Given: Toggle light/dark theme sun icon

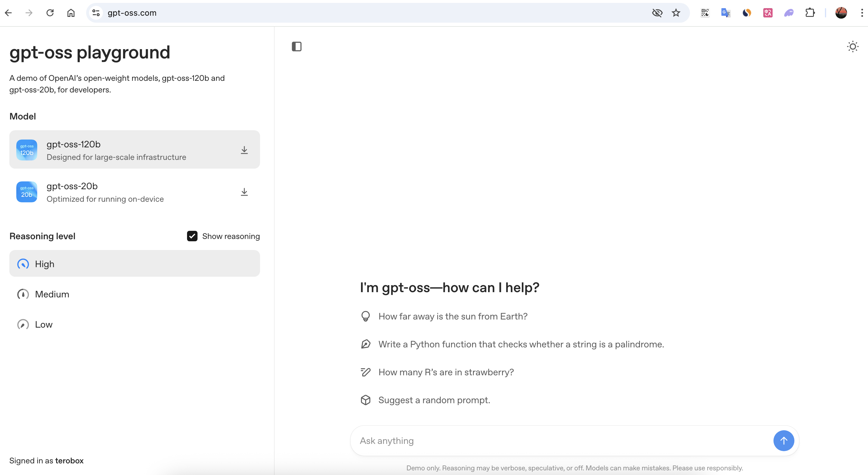Looking at the screenshot, I should pos(853,47).
